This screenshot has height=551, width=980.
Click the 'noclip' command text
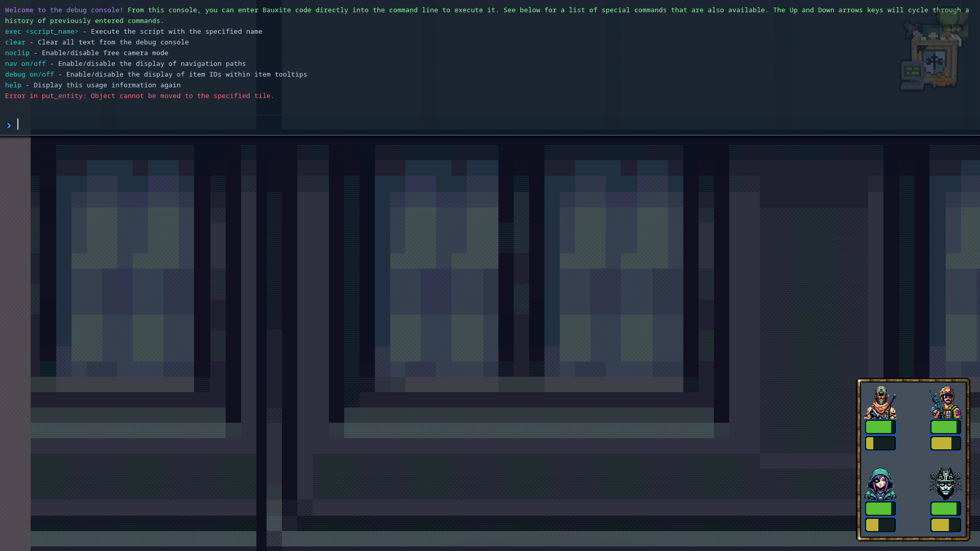tap(17, 53)
